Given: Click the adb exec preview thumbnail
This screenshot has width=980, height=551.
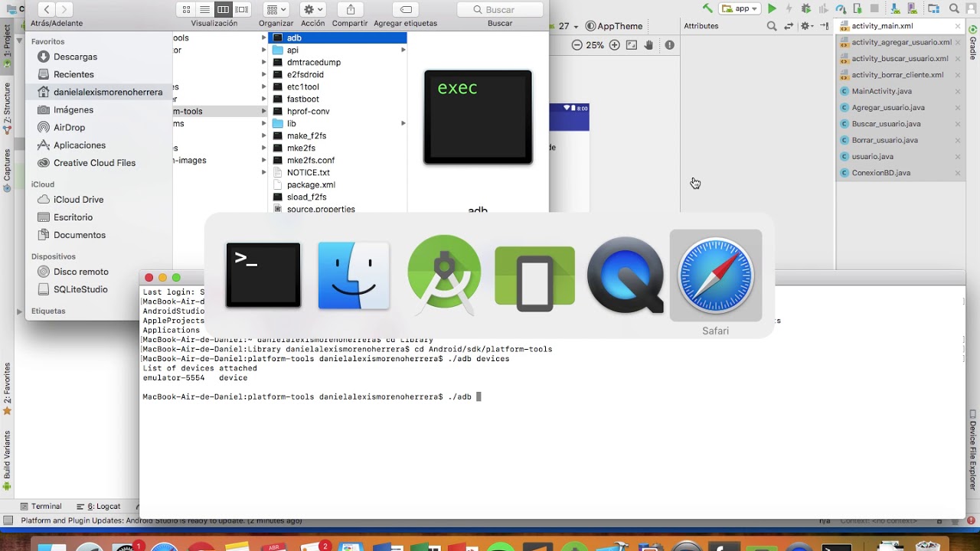Looking at the screenshot, I should [478, 117].
